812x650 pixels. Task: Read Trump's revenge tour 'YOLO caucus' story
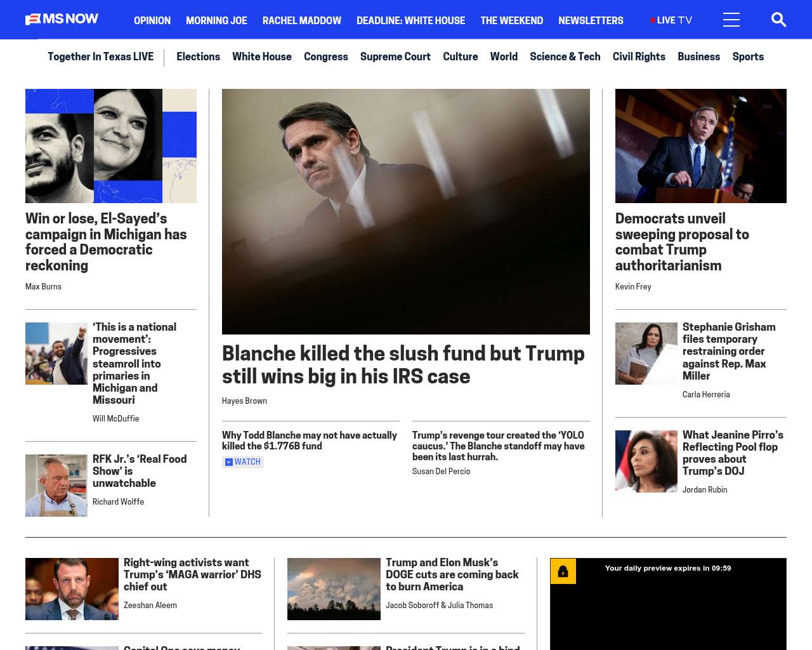[x=499, y=446]
